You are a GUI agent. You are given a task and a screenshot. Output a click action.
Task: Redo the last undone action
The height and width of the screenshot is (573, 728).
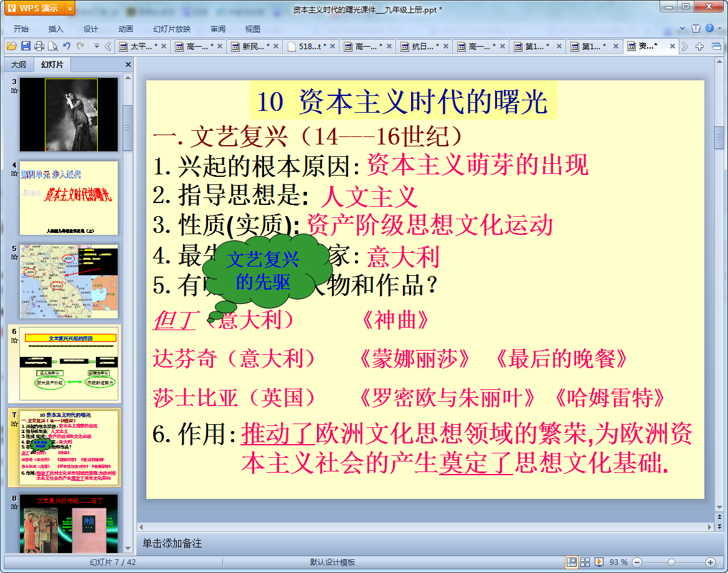[x=80, y=46]
